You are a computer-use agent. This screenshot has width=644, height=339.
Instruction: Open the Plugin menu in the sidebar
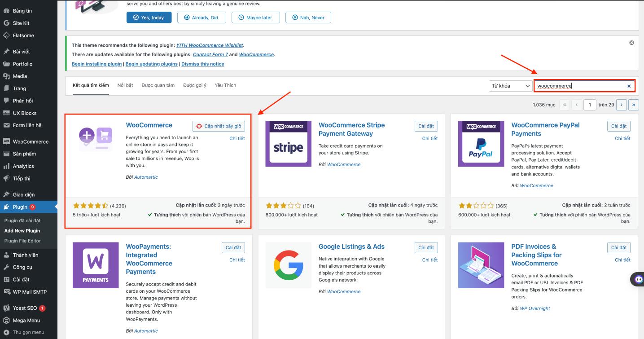coord(29,207)
